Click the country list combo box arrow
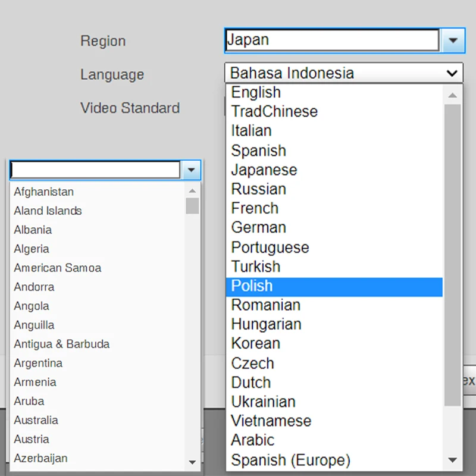 point(190,170)
